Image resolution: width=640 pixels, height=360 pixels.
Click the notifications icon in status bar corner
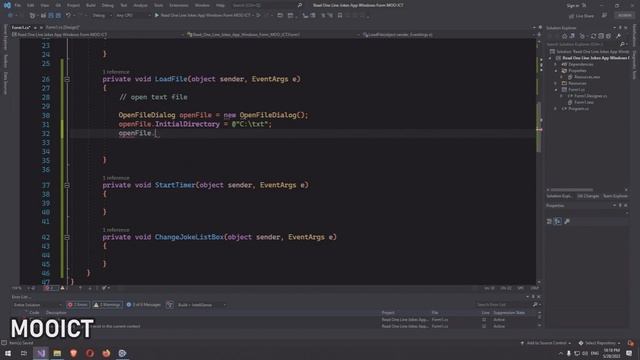click(631, 343)
